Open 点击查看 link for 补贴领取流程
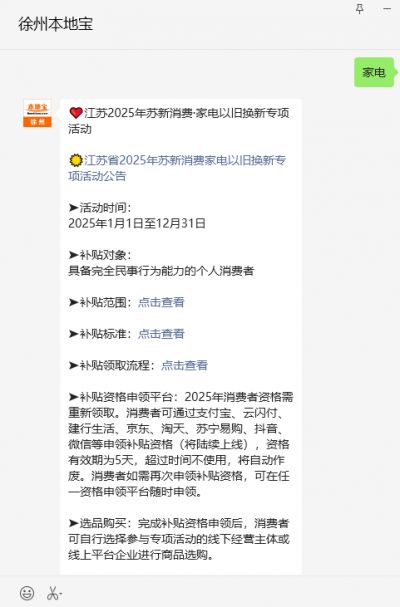The width and height of the screenshot is (400, 607). pos(184,365)
